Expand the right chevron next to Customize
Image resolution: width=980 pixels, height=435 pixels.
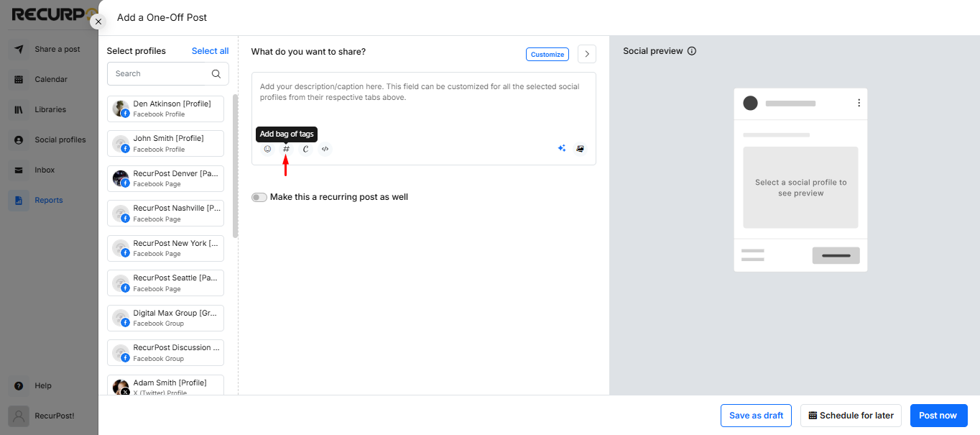587,54
